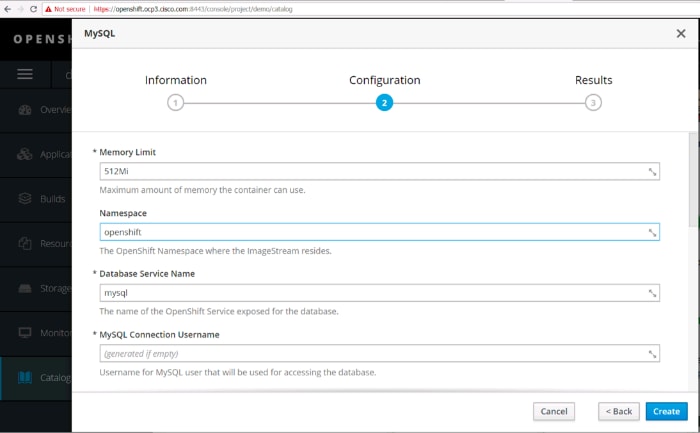Click 'The name of the OpenShift Service' text
The image size is (700, 433).
(219, 311)
